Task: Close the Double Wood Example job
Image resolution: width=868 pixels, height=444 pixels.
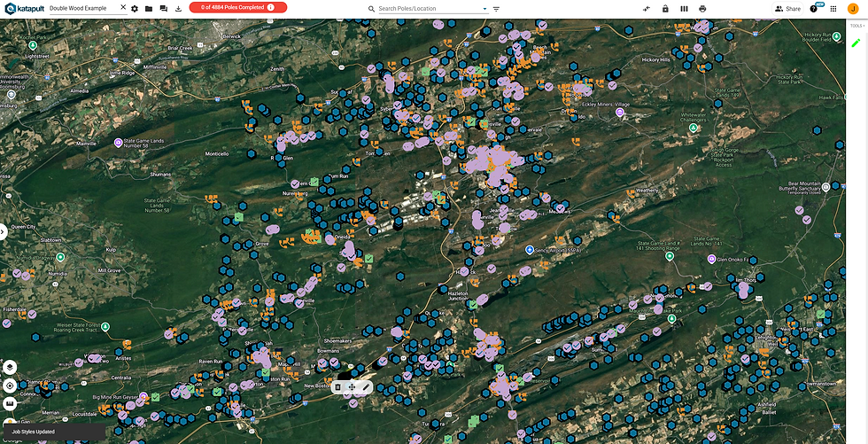Action: tap(123, 8)
